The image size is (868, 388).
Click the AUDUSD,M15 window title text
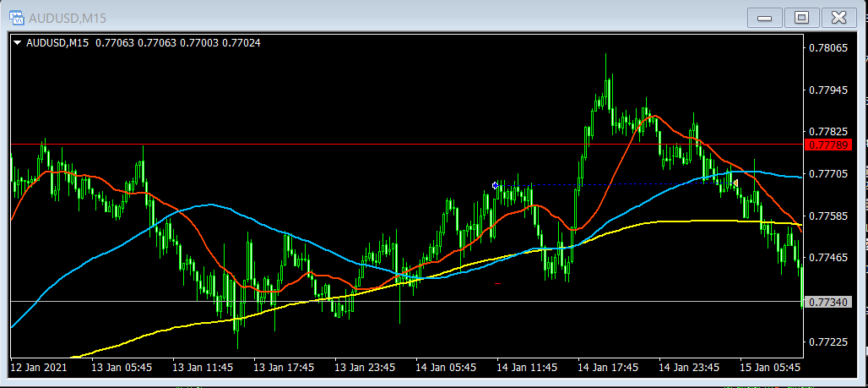point(67,19)
